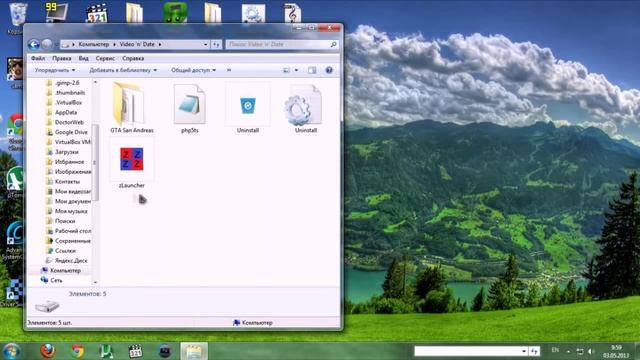Open the Вид menu
This screenshot has height=360, width=640.
(83, 58)
